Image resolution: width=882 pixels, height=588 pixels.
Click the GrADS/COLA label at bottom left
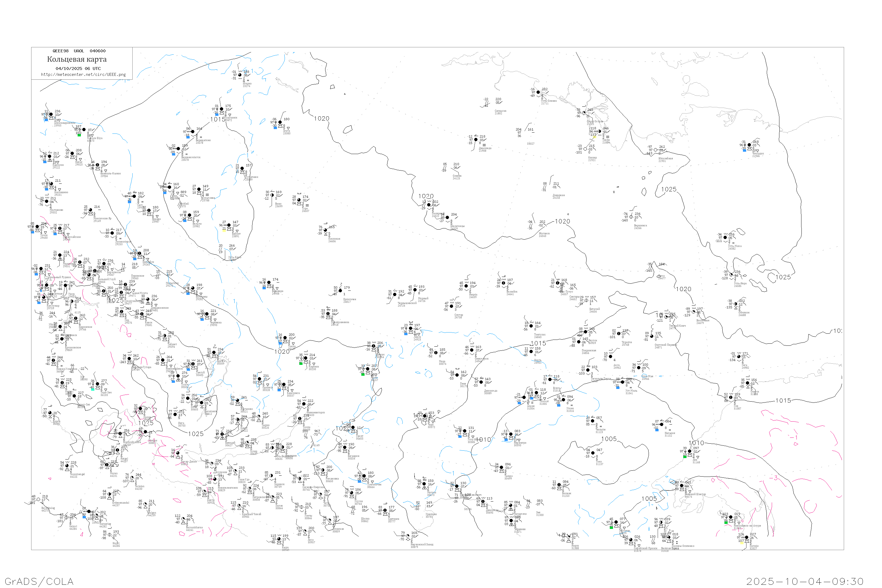pos(39,581)
